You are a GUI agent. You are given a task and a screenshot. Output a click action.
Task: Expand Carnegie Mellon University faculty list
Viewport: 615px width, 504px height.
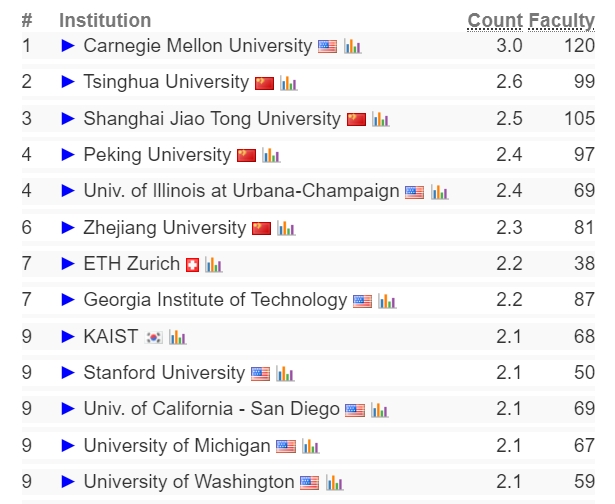pyautogui.click(x=68, y=46)
